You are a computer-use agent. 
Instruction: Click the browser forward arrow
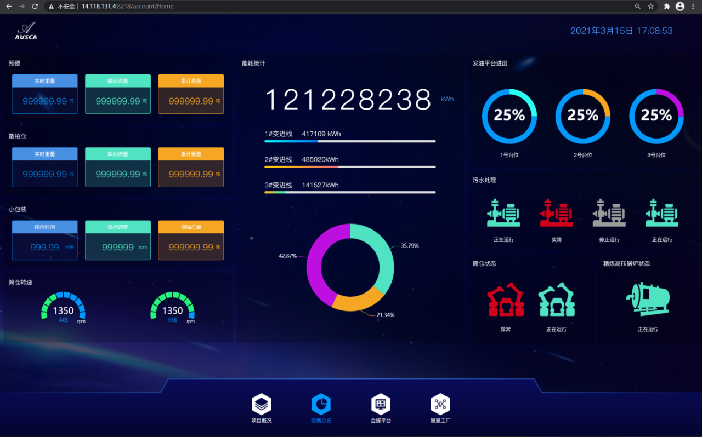[22, 6]
